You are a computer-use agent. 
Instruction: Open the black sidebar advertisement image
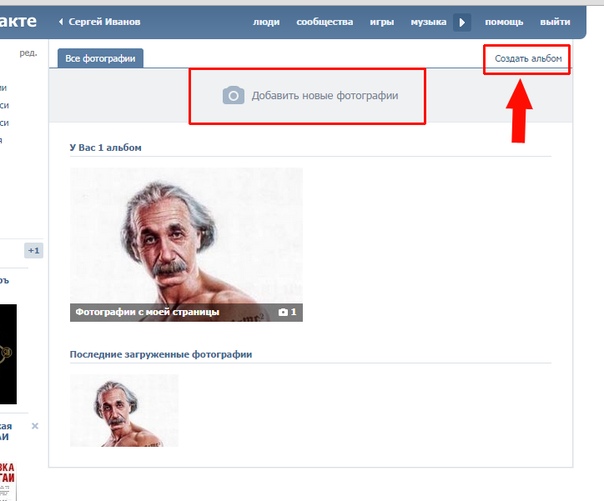8,354
